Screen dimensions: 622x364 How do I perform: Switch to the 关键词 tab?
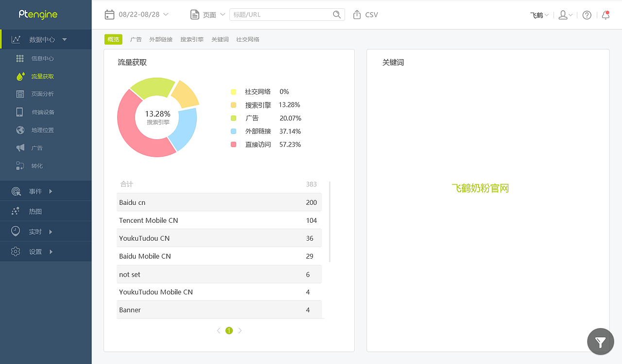[220, 39]
